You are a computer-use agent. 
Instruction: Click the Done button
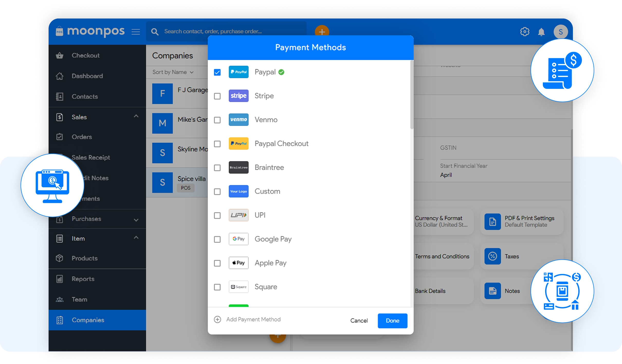(x=392, y=321)
